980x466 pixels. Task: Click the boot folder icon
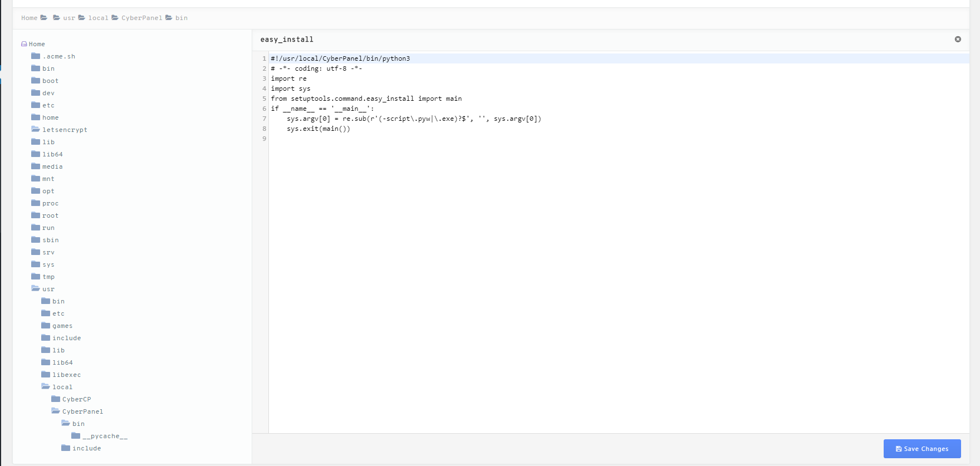tap(36, 80)
